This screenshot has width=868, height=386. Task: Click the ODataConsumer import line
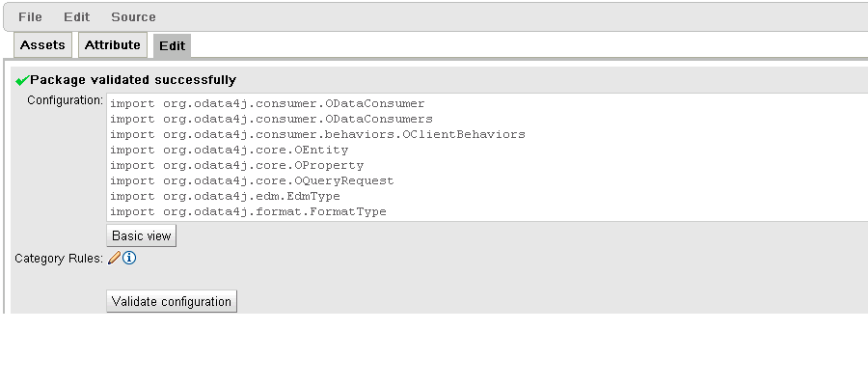point(267,103)
